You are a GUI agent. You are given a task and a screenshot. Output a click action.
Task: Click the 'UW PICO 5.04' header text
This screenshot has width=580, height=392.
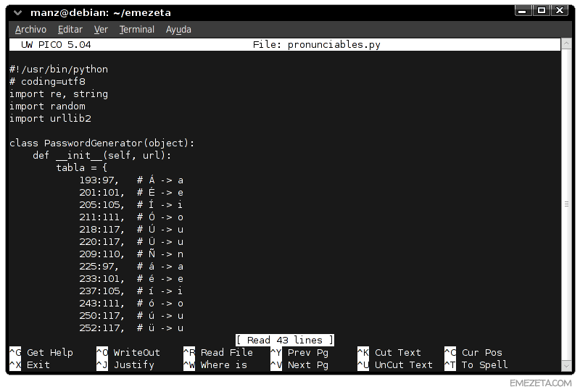[56, 44]
